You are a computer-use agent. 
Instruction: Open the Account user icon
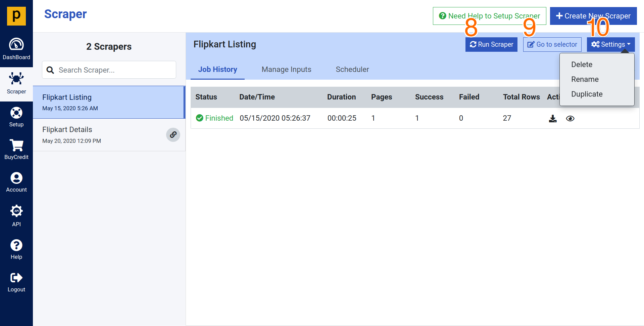(x=16, y=178)
